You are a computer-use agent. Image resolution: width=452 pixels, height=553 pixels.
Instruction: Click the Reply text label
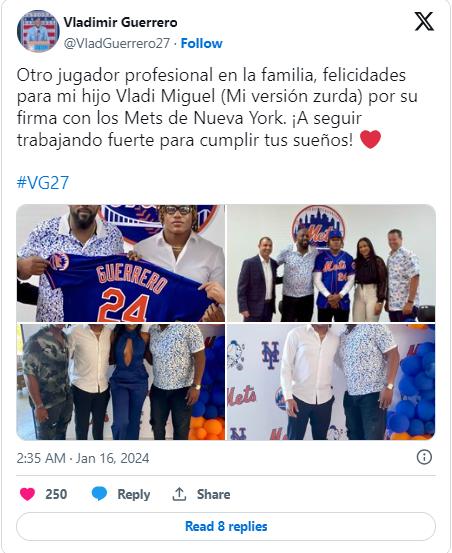pyautogui.click(x=134, y=494)
